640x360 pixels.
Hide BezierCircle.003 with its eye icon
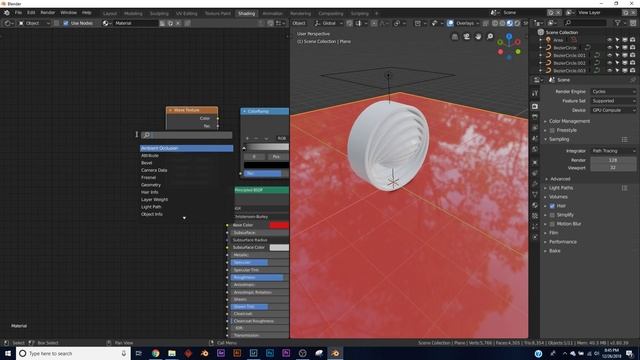point(609,70)
